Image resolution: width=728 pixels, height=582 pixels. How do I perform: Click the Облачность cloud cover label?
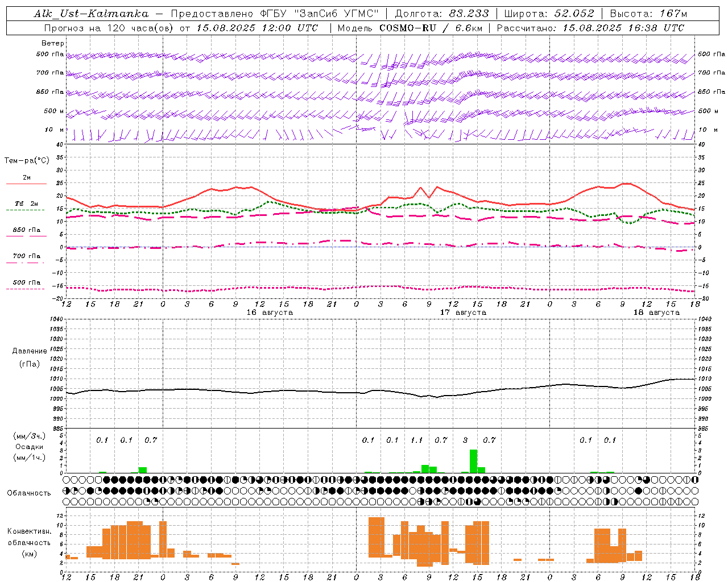pyautogui.click(x=29, y=493)
